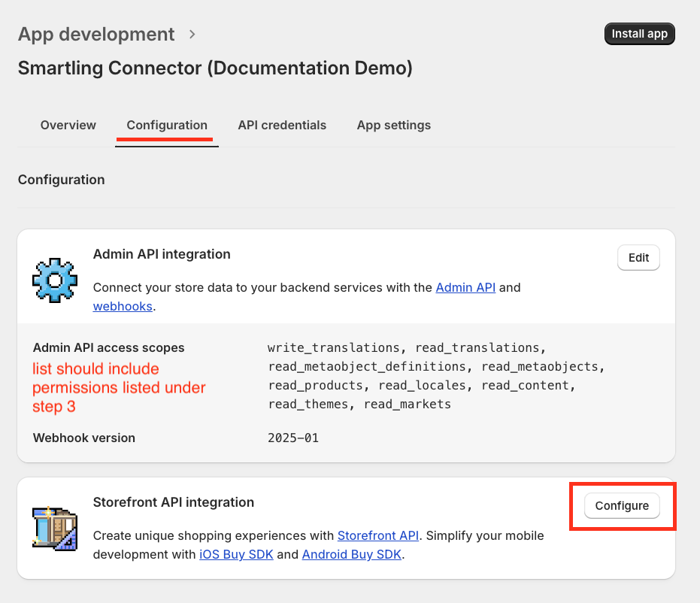Configure the Storefront API integration
The image size is (700, 603).
622,506
